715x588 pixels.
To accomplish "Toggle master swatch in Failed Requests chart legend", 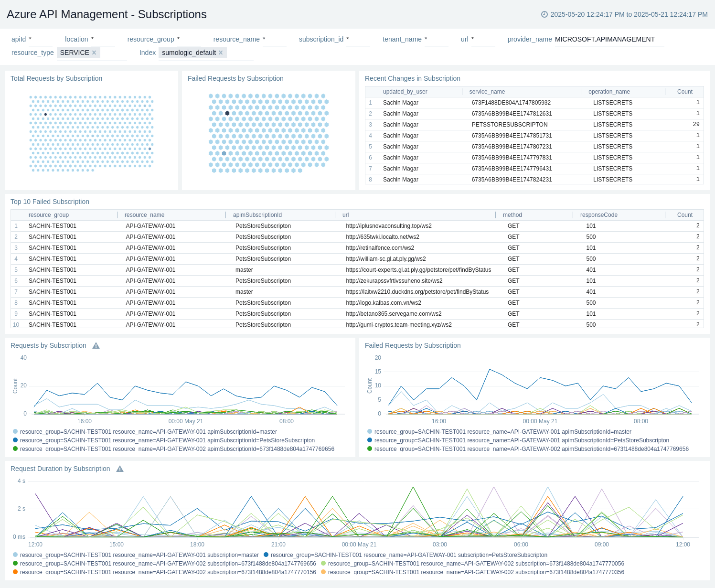I will (x=370, y=431).
